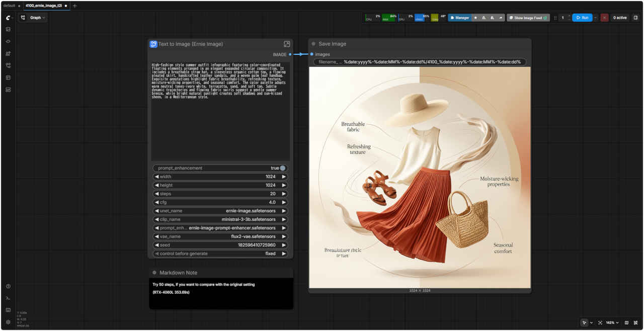Screen dimensions: 644x331
Task: Toggle prompt_enhancement switch
Action: pyautogui.click(x=282, y=168)
